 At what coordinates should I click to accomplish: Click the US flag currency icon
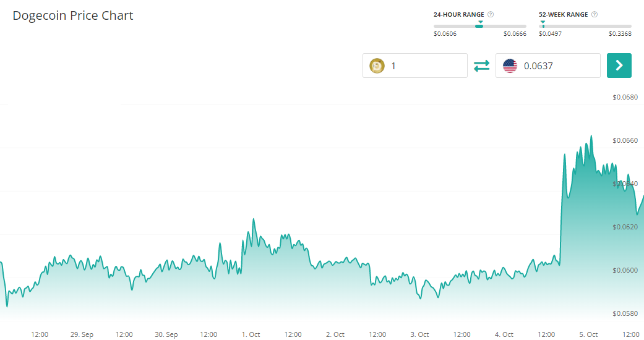coord(510,66)
